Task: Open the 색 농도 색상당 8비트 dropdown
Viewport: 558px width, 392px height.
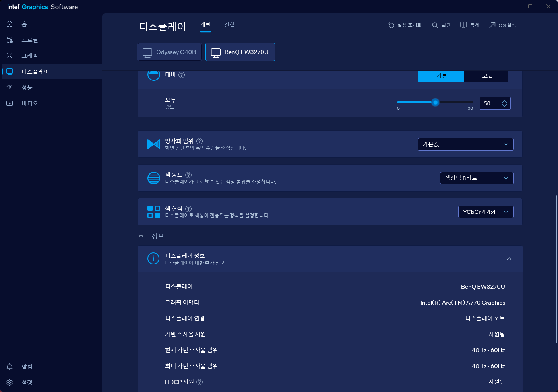Action: pos(477,178)
